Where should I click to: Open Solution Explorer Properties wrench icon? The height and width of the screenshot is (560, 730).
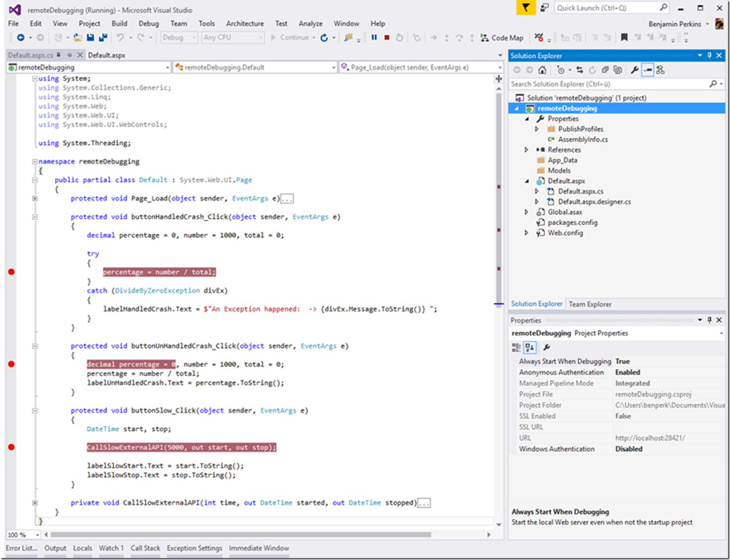point(634,70)
